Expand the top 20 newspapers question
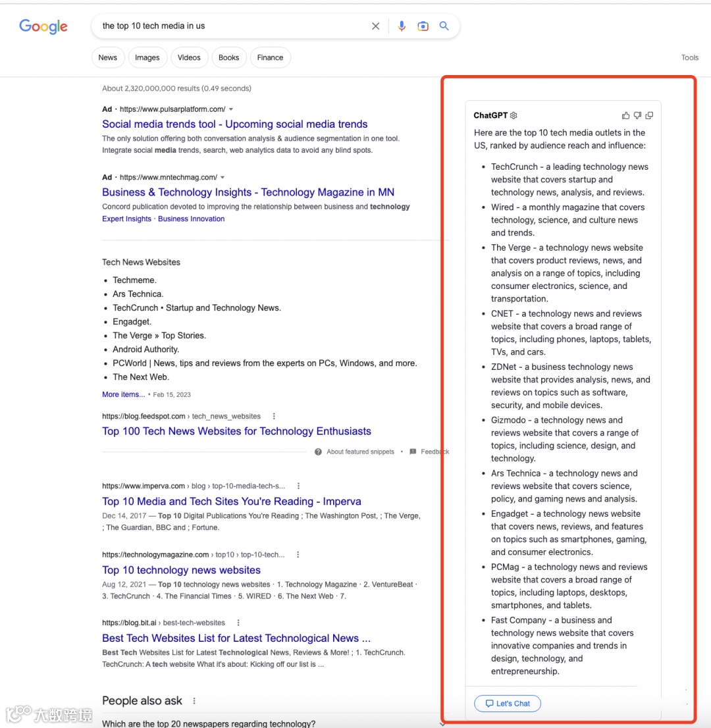The image size is (711, 728). [x=274, y=723]
